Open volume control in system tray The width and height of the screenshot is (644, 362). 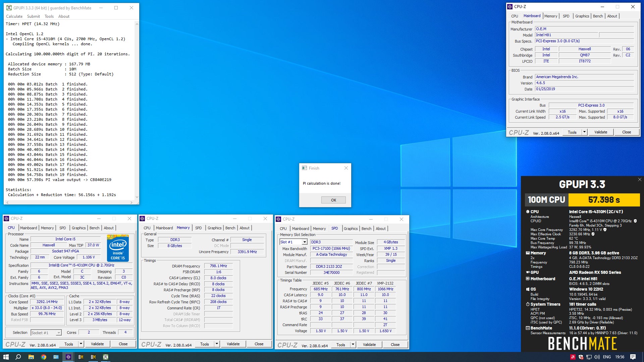pyautogui.click(x=597, y=357)
